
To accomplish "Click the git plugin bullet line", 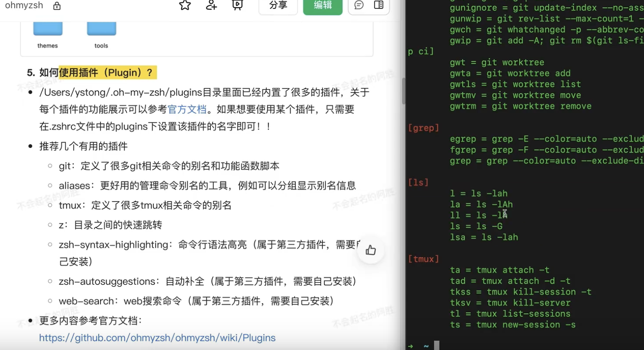I will coord(169,166).
